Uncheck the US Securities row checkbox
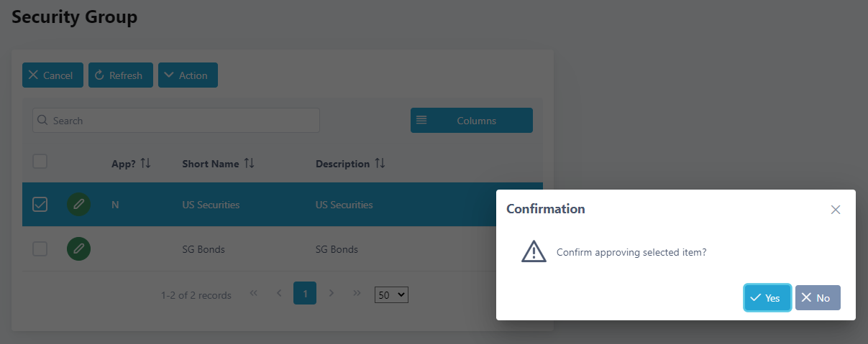Viewport: 868px width, 344px height. [40, 205]
